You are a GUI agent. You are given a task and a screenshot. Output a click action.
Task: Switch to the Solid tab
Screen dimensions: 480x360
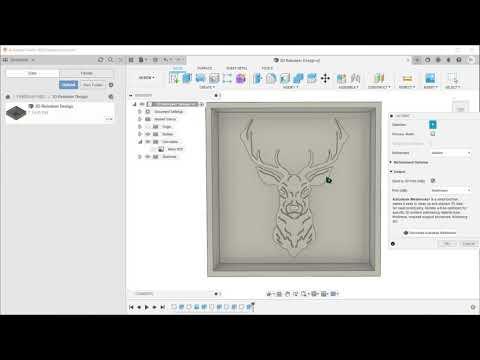[x=178, y=68]
